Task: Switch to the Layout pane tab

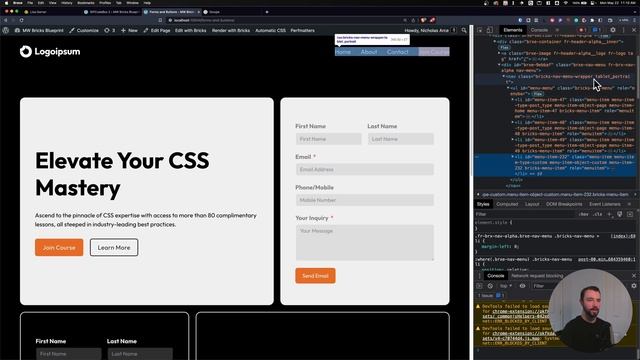Action: tap(532, 204)
